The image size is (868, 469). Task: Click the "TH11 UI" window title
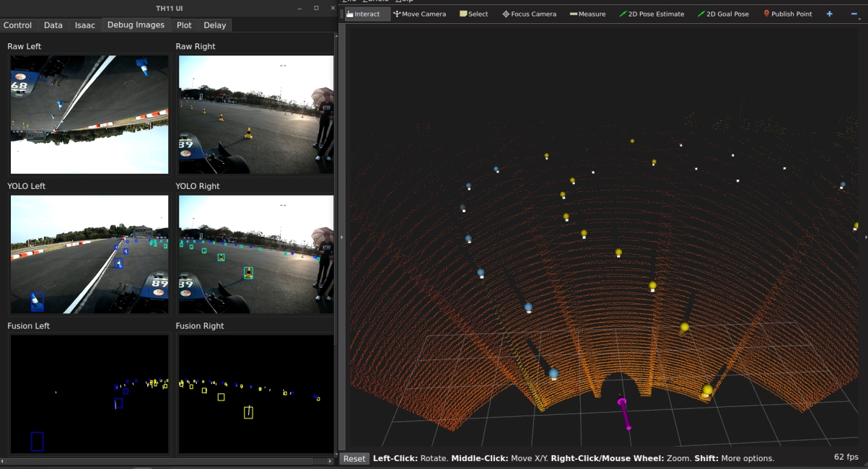(168, 8)
